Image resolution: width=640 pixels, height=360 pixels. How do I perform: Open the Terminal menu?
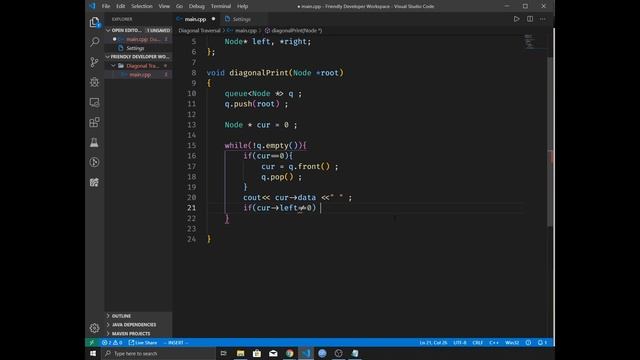click(x=221, y=6)
